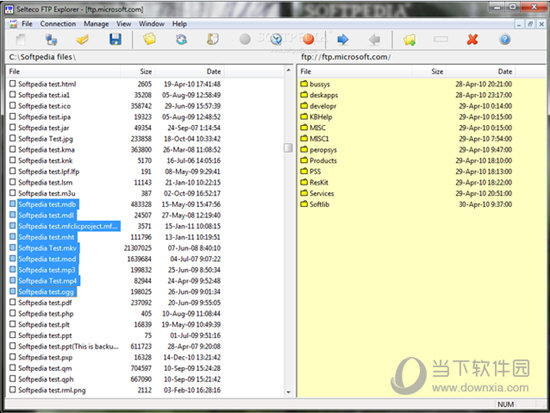Click the remote path ftp://ftp.microsoft.com/
This screenshot has height=413, width=550.
pos(346,57)
